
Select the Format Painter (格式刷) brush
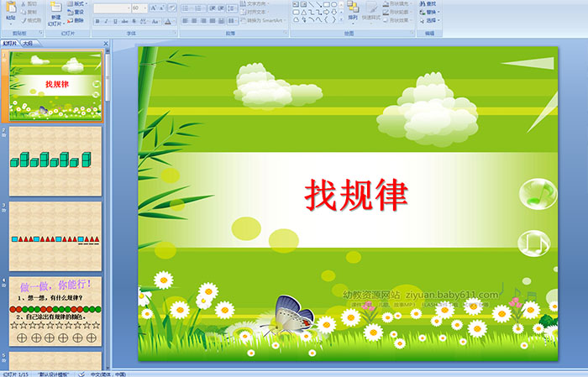[x=31, y=20]
